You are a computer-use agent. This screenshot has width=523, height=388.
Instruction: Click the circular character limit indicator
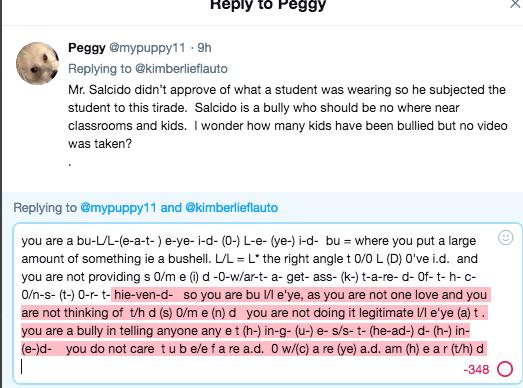point(505,369)
